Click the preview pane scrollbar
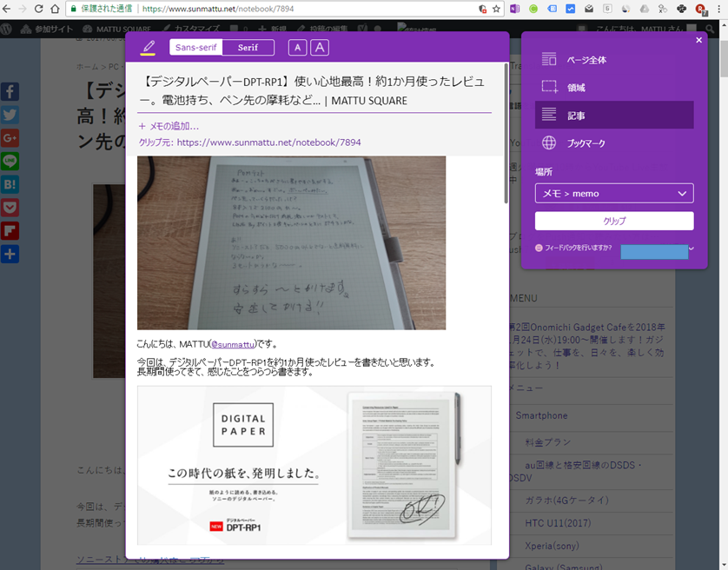The height and width of the screenshot is (570, 728). [x=506, y=133]
